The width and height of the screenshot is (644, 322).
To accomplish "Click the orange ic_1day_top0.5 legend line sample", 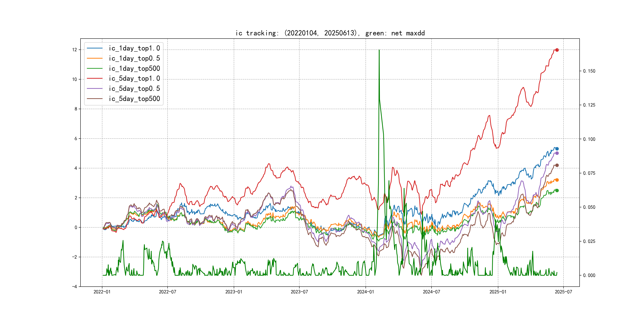I will 94,58.
